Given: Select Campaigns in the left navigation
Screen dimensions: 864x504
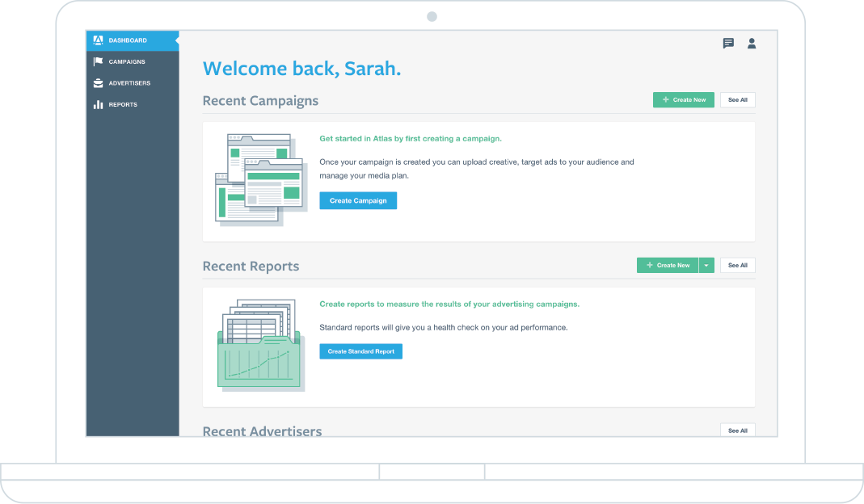Looking at the screenshot, I should tap(127, 61).
